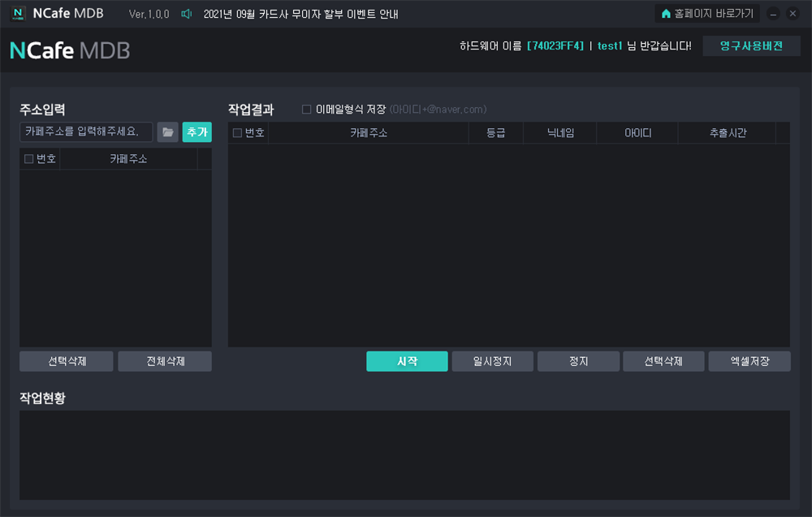Click the 전체삭제 button
This screenshot has height=517, width=812.
[165, 361]
